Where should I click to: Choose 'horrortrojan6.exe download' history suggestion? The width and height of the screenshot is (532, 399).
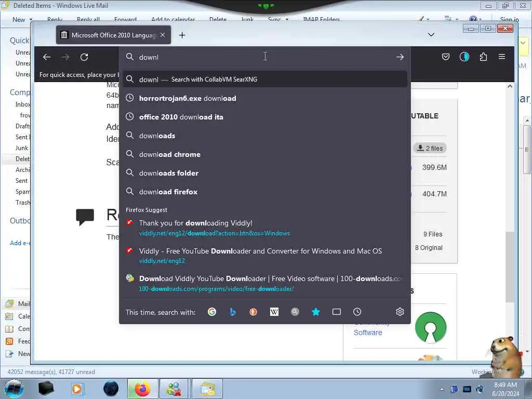264,98
